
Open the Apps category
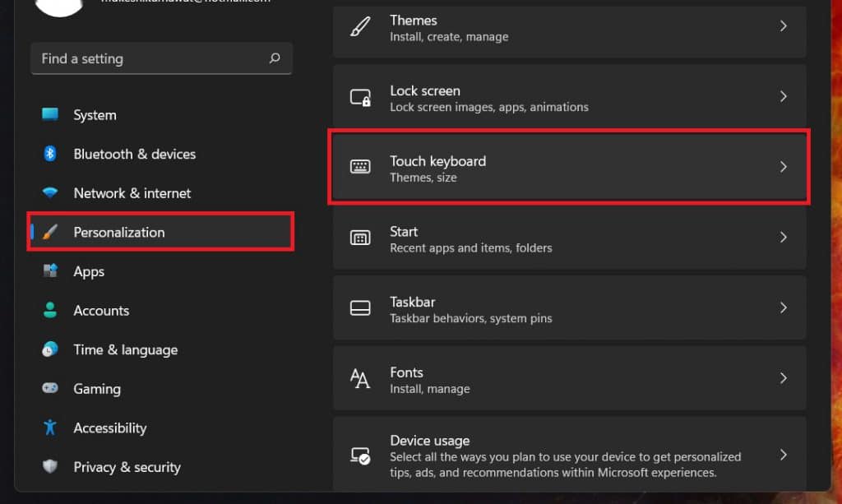pyautogui.click(x=160, y=271)
